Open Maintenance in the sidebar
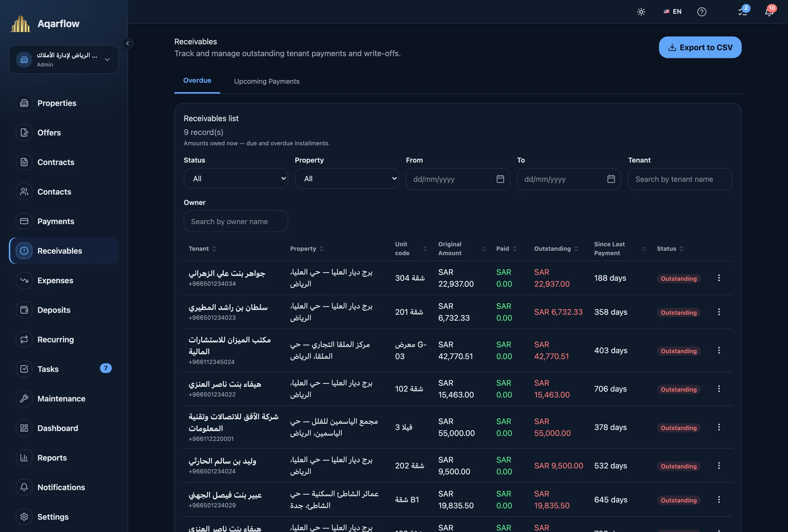 64,398
